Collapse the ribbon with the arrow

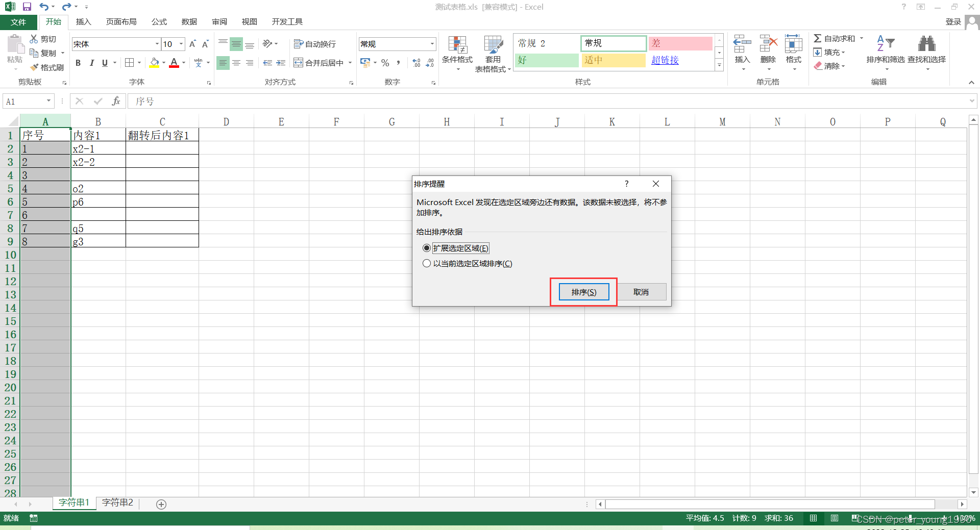[x=971, y=82]
